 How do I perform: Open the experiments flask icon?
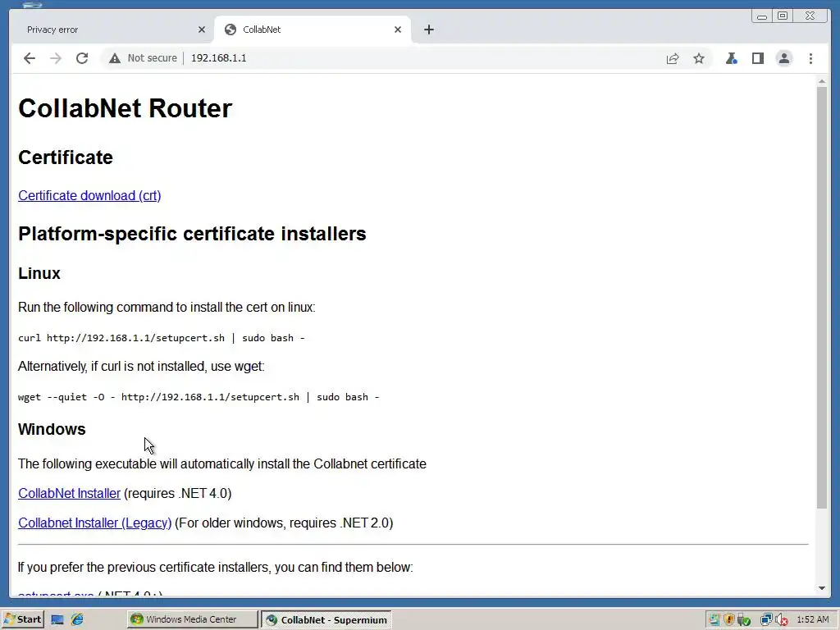coord(731,58)
